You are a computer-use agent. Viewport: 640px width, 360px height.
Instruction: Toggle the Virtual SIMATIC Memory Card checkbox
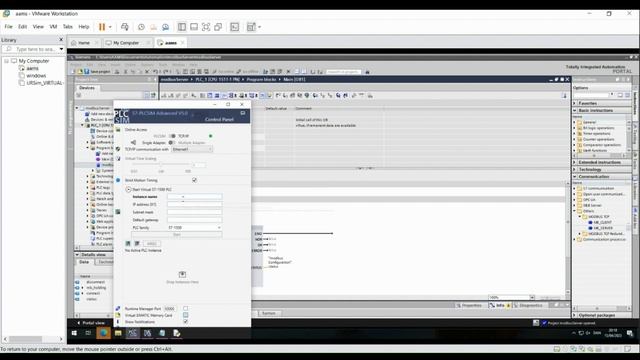coord(186,315)
